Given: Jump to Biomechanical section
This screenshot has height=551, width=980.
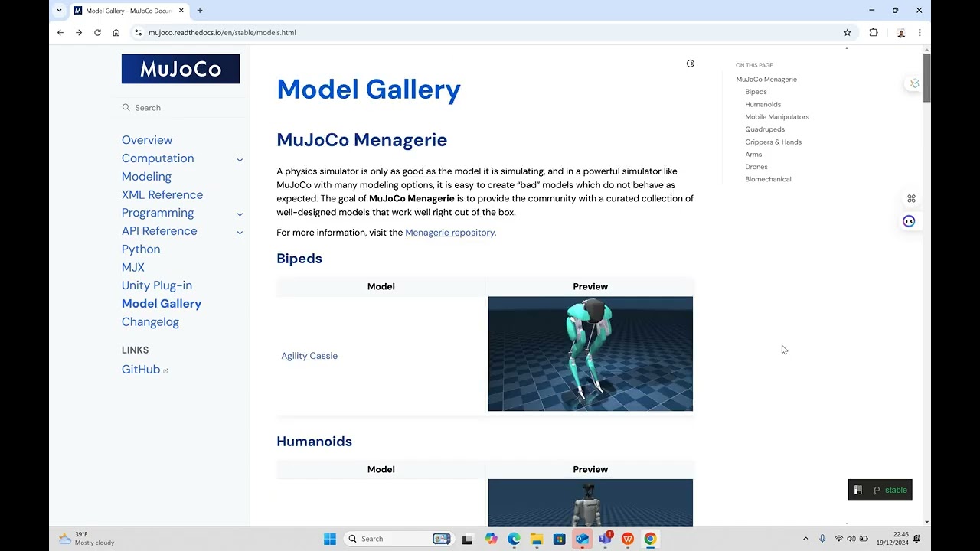Looking at the screenshot, I should click(x=768, y=179).
